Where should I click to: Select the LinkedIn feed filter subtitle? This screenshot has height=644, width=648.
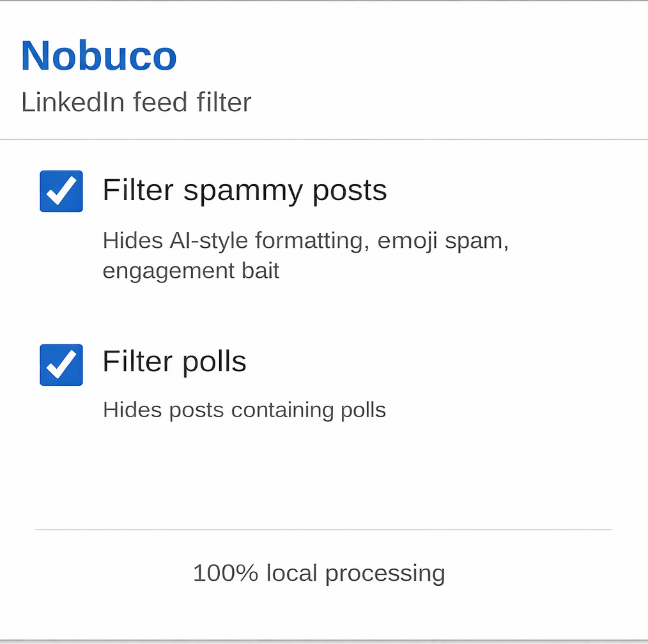tap(135, 102)
